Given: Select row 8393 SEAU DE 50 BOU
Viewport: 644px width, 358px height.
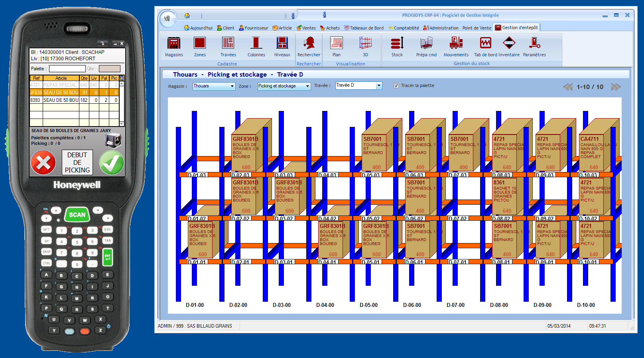Looking at the screenshot, I should point(74,100).
